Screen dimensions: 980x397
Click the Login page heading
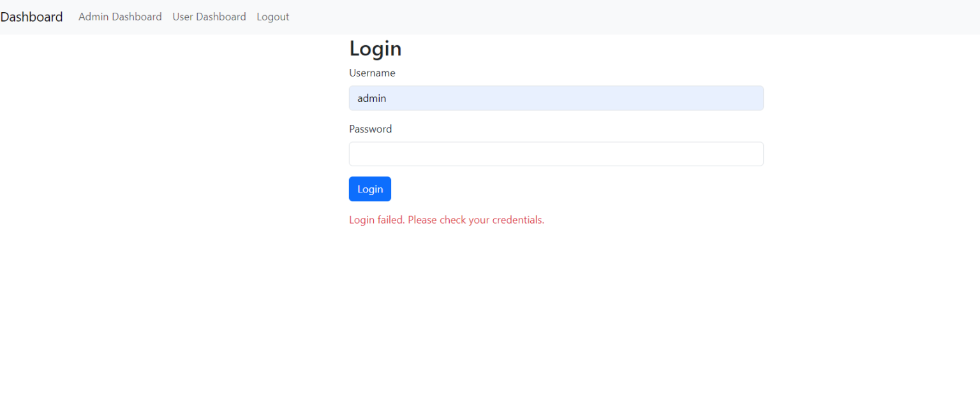click(x=375, y=48)
